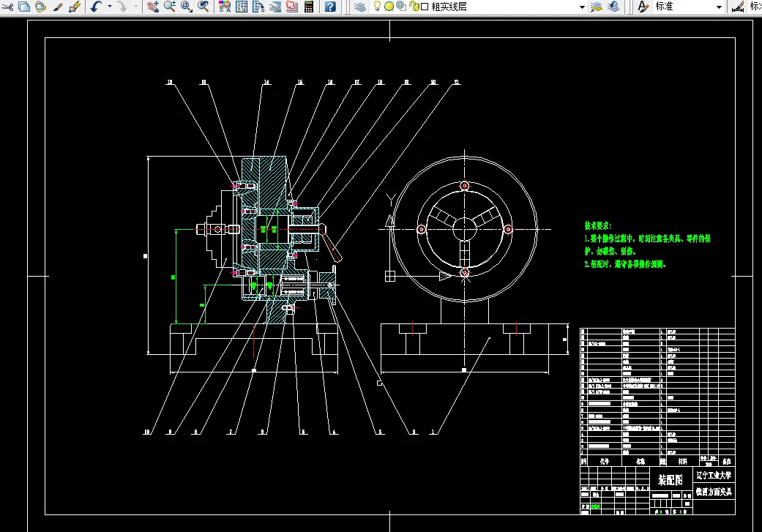
Task: Click the layer color swatch box
Action: [425, 7]
